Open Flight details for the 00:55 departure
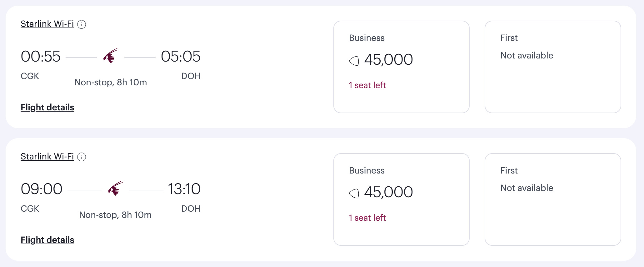Screen dimensions: 644x267 pos(47,107)
